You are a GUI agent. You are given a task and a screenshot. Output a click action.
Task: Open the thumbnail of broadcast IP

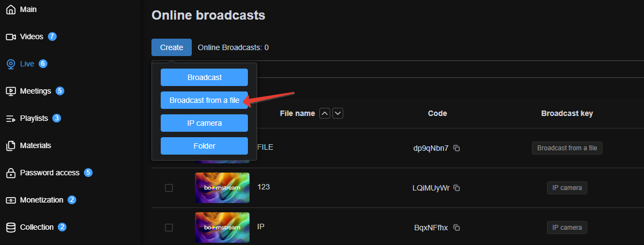[x=222, y=228]
